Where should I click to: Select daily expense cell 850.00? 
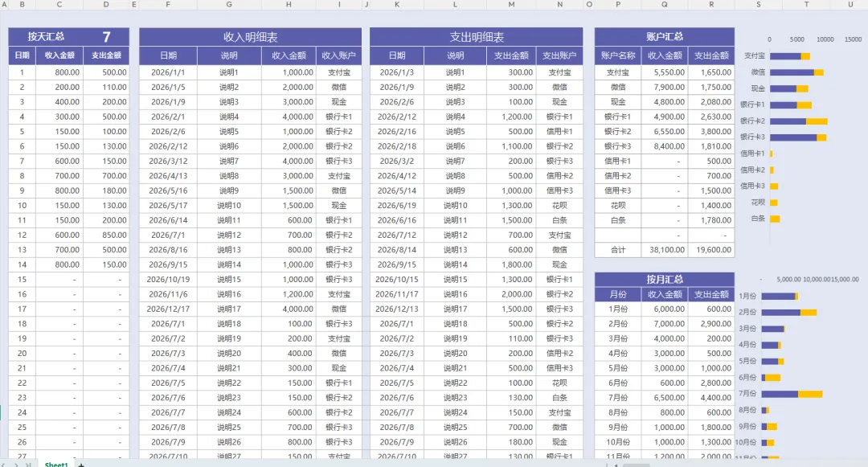pyautogui.click(x=106, y=236)
